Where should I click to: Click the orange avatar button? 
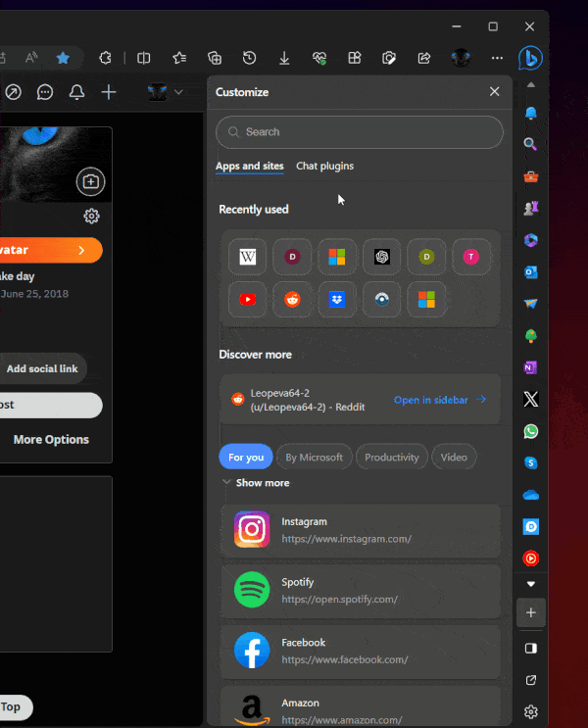[x=51, y=250]
